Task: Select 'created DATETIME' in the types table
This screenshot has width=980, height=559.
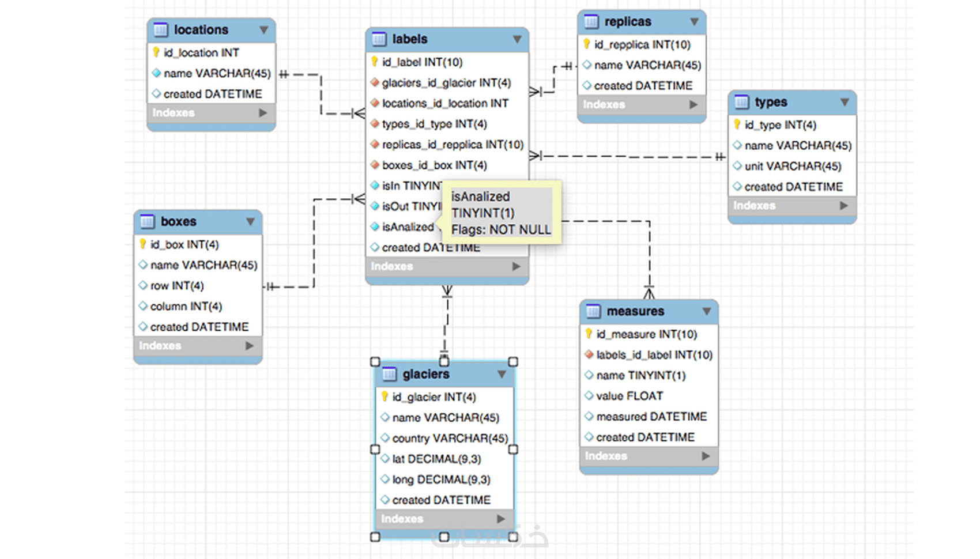Action: pos(793,187)
